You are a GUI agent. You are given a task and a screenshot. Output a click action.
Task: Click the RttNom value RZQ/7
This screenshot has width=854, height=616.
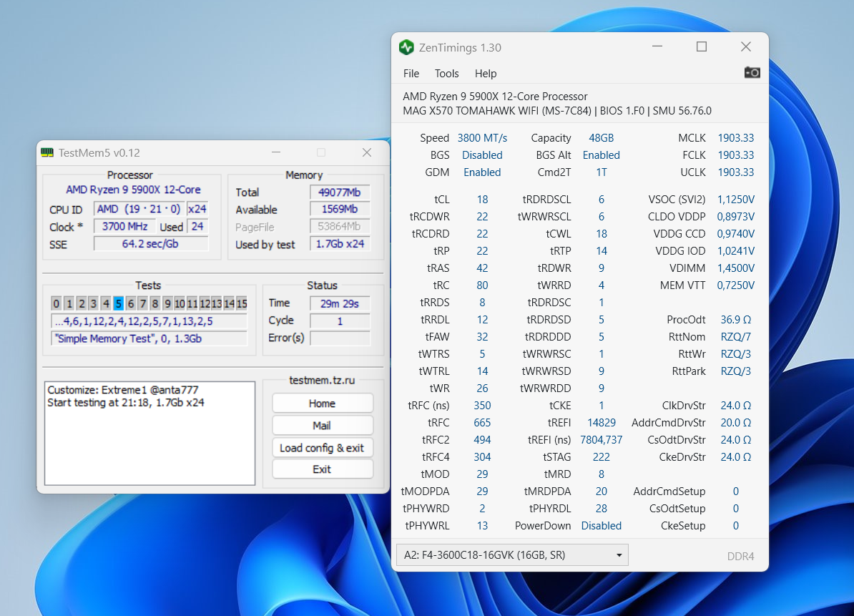[736, 336]
